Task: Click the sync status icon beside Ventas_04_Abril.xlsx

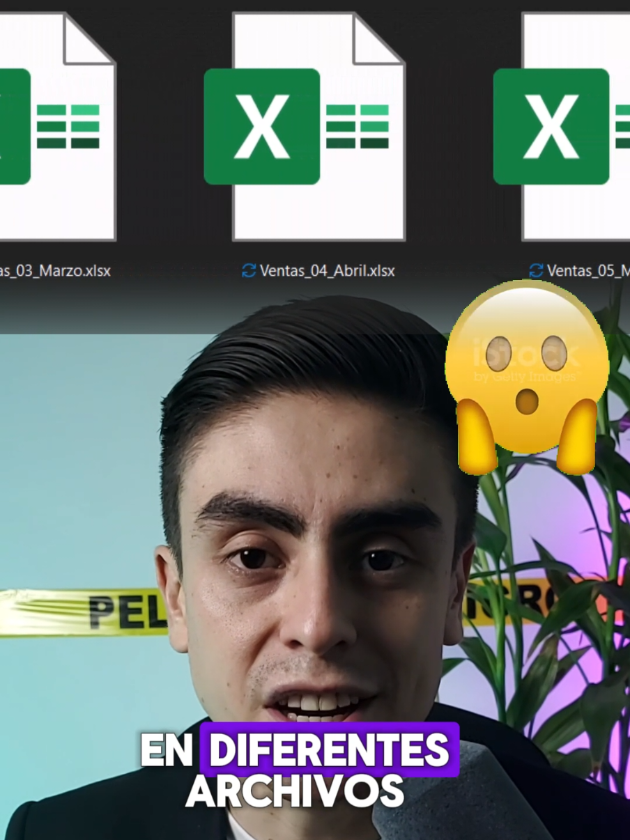Action: (x=249, y=271)
